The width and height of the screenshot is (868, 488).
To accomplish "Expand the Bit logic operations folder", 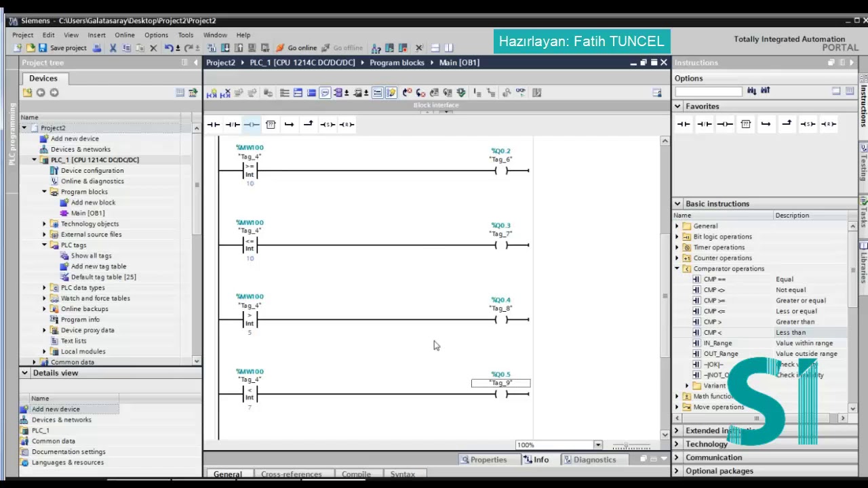I will [677, 237].
